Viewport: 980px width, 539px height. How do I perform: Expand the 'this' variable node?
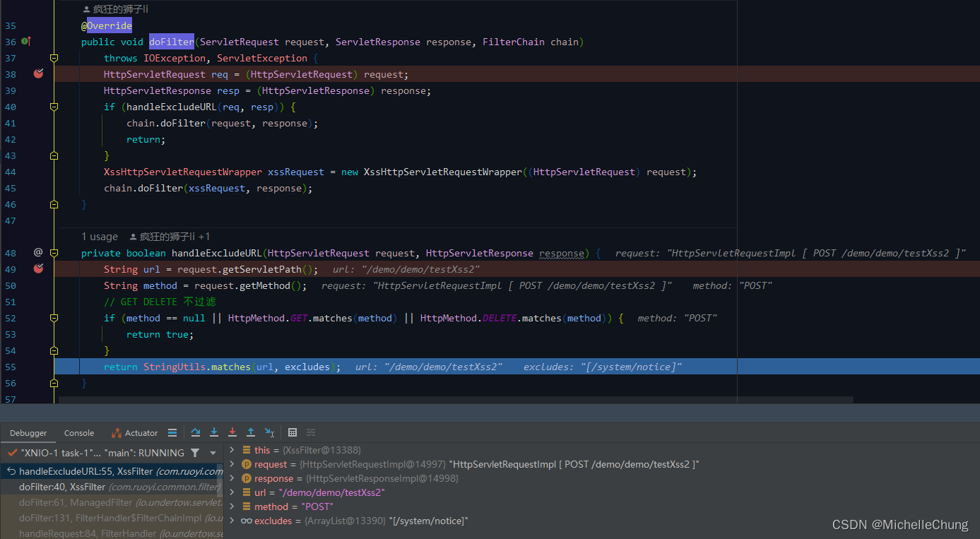tap(232, 450)
